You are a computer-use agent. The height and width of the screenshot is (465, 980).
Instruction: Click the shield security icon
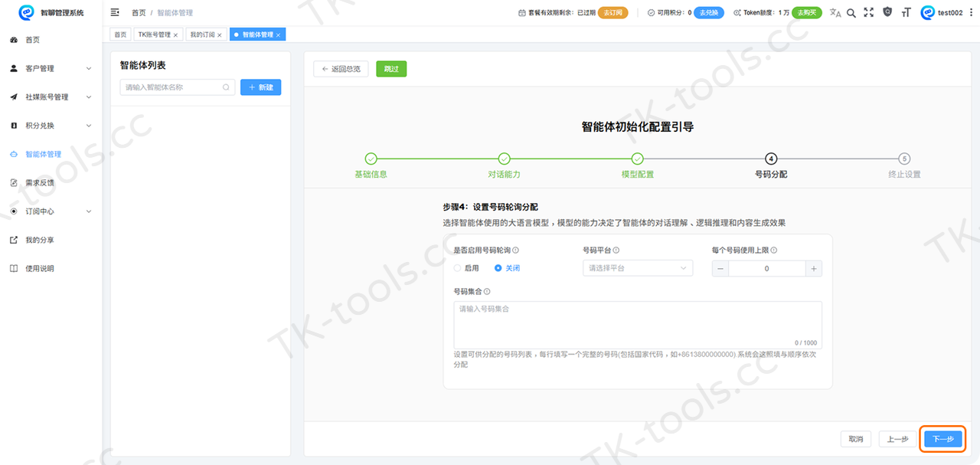887,12
